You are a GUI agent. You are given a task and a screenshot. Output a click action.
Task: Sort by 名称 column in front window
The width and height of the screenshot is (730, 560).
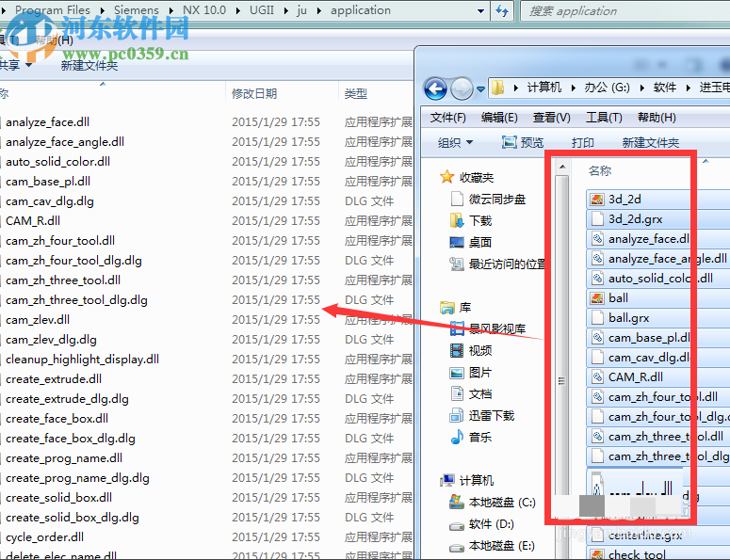[x=600, y=170]
